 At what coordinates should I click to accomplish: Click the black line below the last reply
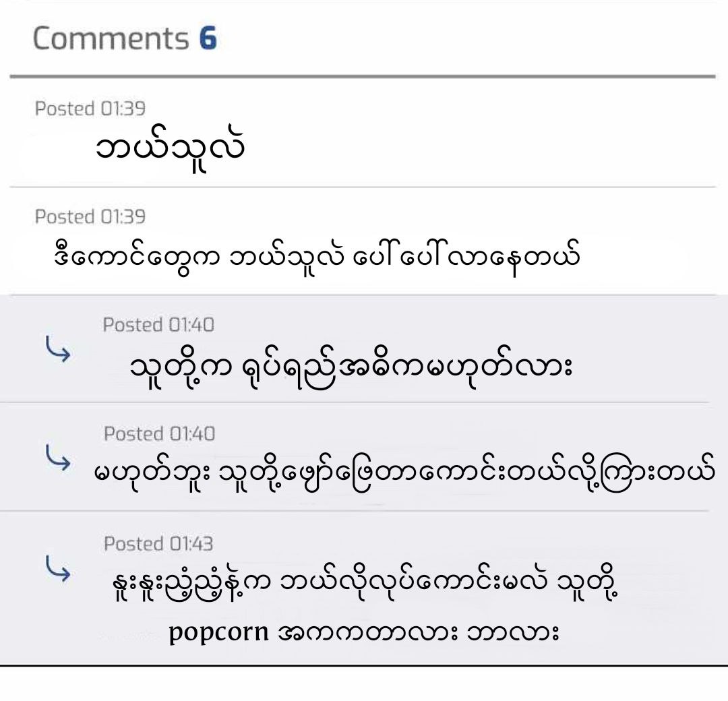pos(364,665)
